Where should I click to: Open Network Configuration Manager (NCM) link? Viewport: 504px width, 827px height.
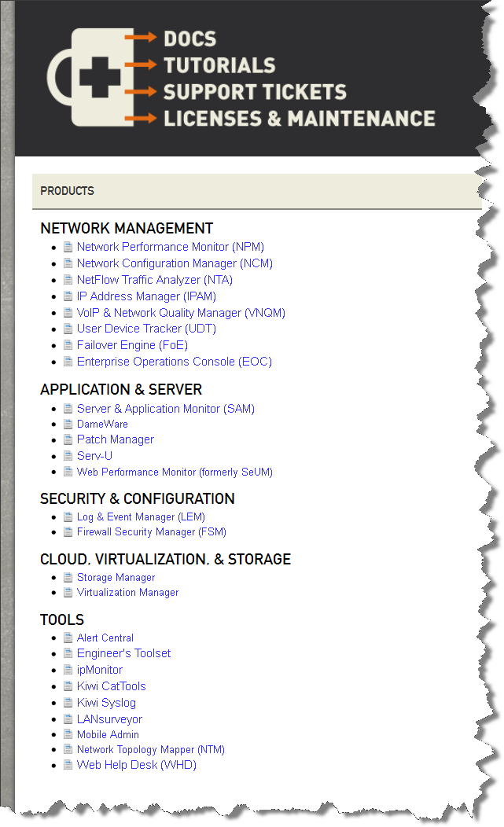(x=175, y=263)
